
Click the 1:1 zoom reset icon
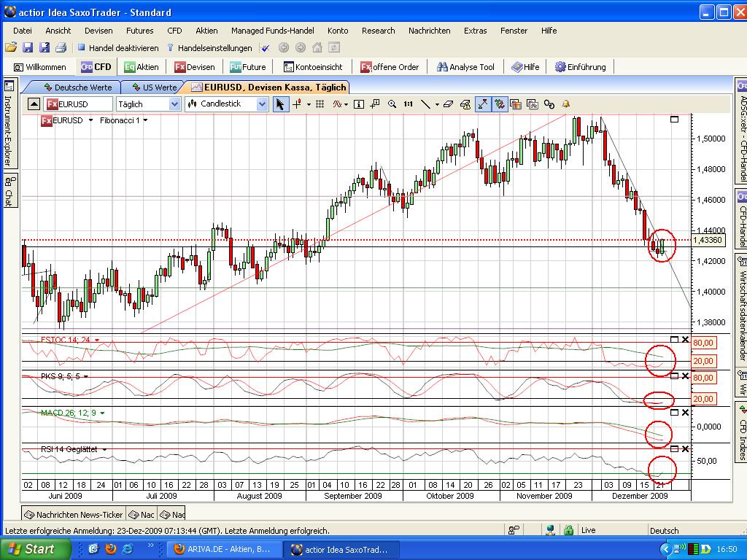point(408,104)
